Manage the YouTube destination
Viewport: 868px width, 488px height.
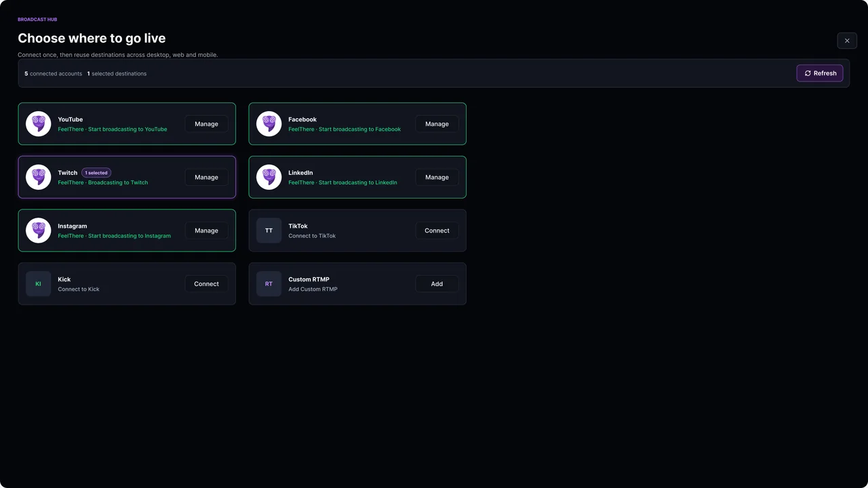point(207,124)
